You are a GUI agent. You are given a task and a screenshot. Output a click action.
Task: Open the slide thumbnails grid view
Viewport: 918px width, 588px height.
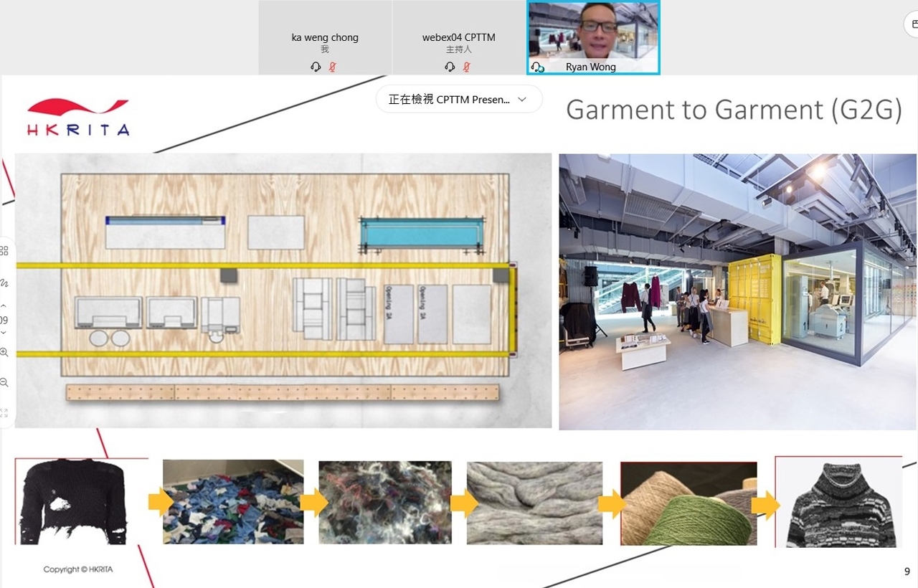tap(4, 251)
